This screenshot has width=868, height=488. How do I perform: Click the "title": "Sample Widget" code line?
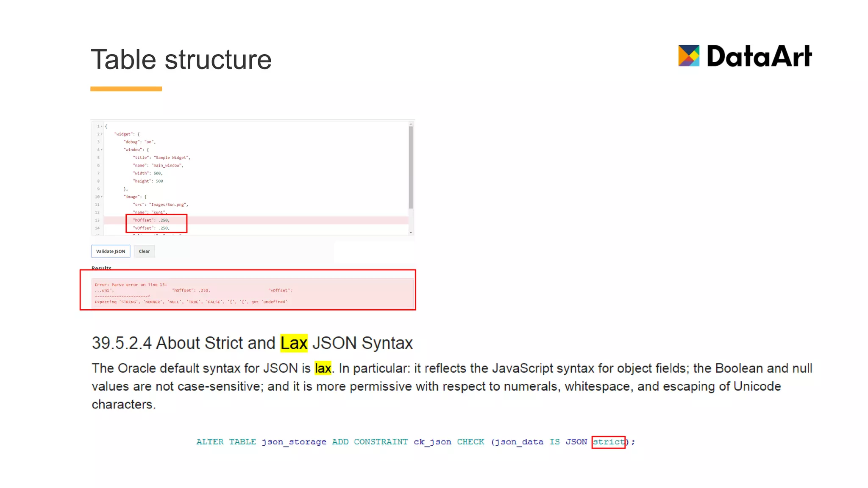[x=161, y=158]
